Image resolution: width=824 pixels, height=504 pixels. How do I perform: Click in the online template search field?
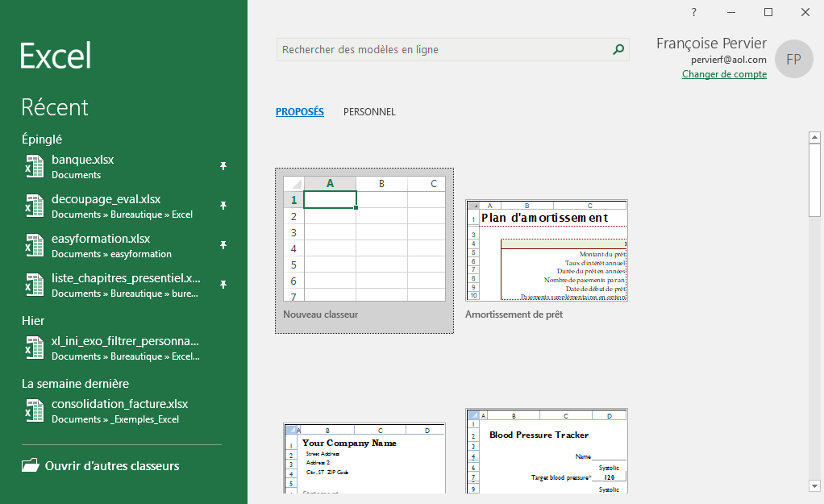tap(442, 50)
